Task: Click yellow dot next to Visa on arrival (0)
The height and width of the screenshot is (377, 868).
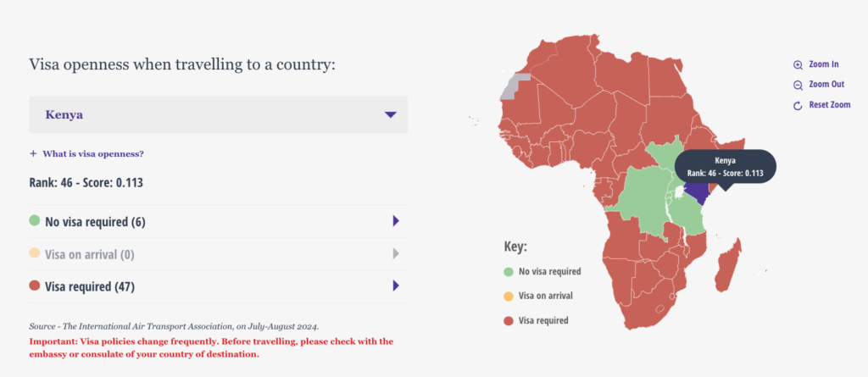Action: [34, 253]
